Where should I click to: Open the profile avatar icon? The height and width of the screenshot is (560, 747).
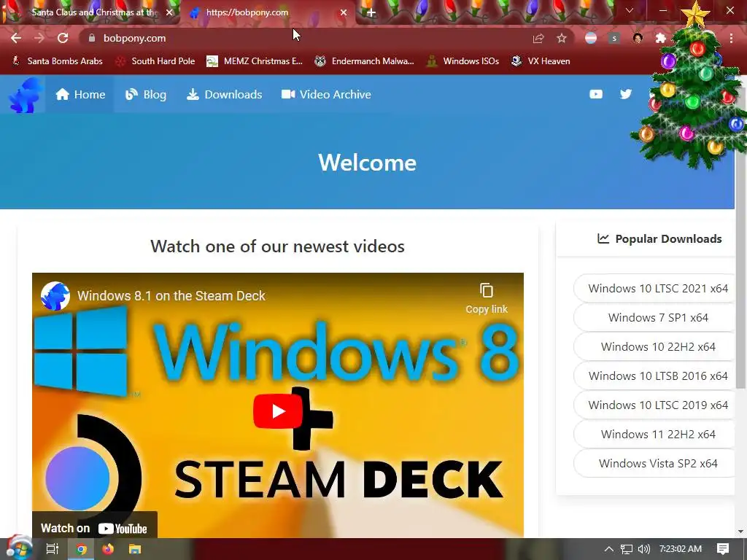click(x=638, y=38)
